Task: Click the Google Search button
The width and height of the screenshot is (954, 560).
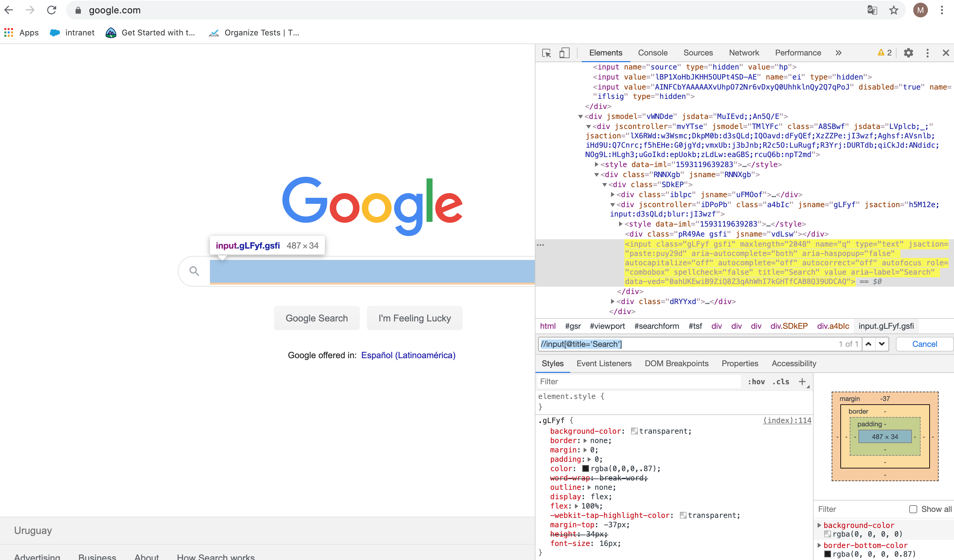Action: click(317, 318)
